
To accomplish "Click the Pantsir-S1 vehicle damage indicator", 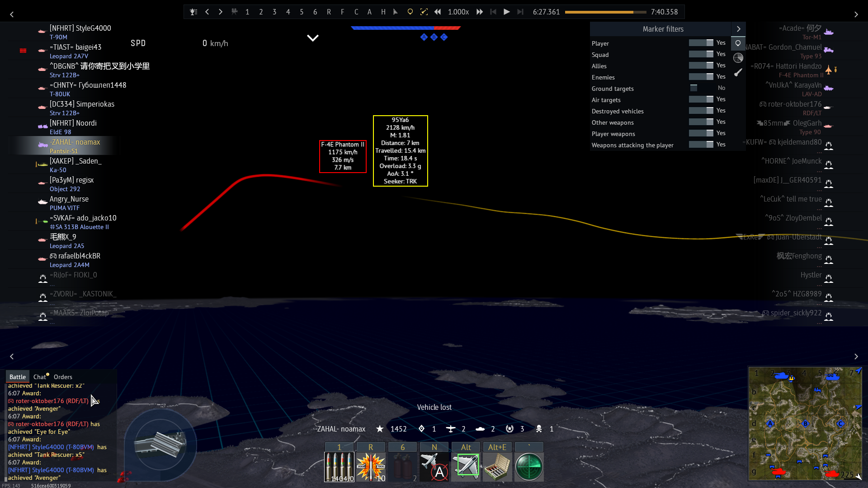I will [160, 445].
